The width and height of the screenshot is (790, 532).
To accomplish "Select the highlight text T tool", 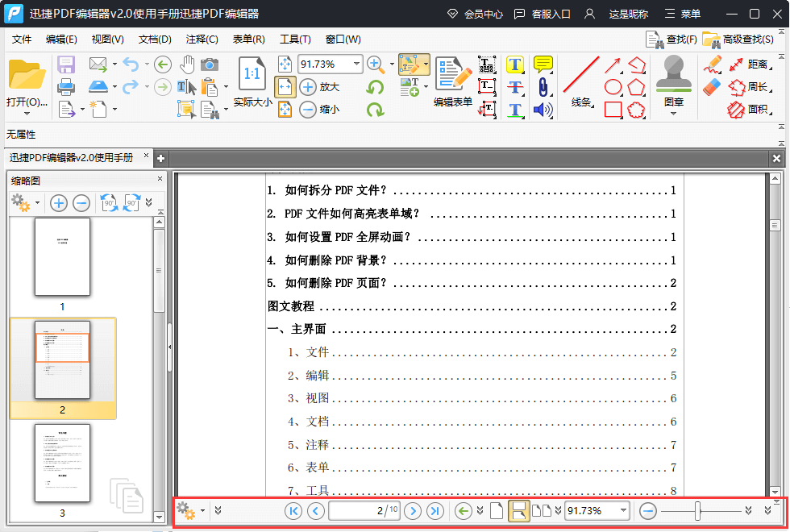I will click(x=515, y=64).
